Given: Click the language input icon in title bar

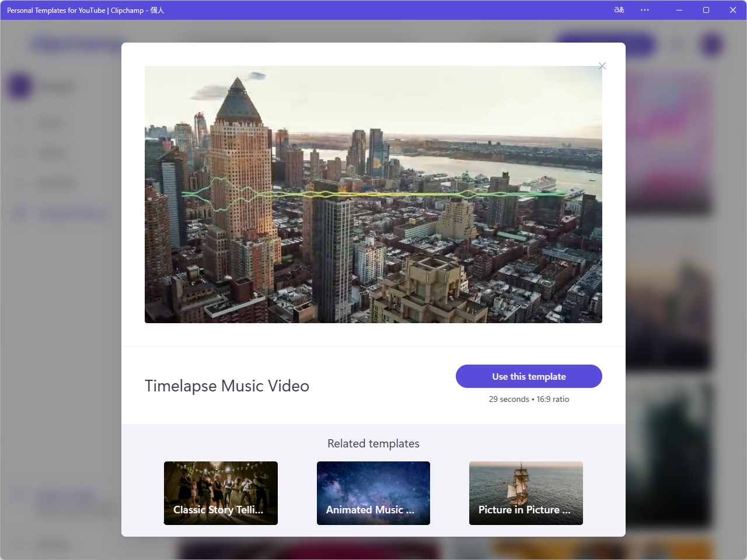Looking at the screenshot, I should (619, 10).
